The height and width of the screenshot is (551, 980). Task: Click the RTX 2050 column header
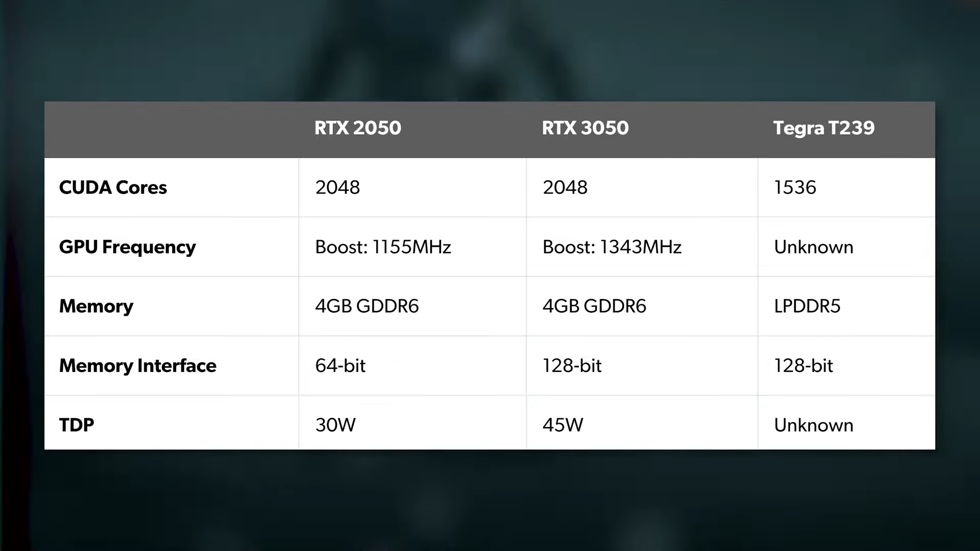click(358, 128)
